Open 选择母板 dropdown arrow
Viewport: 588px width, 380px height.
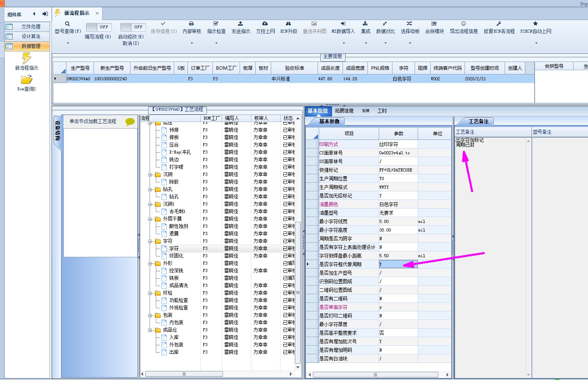[410, 43]
